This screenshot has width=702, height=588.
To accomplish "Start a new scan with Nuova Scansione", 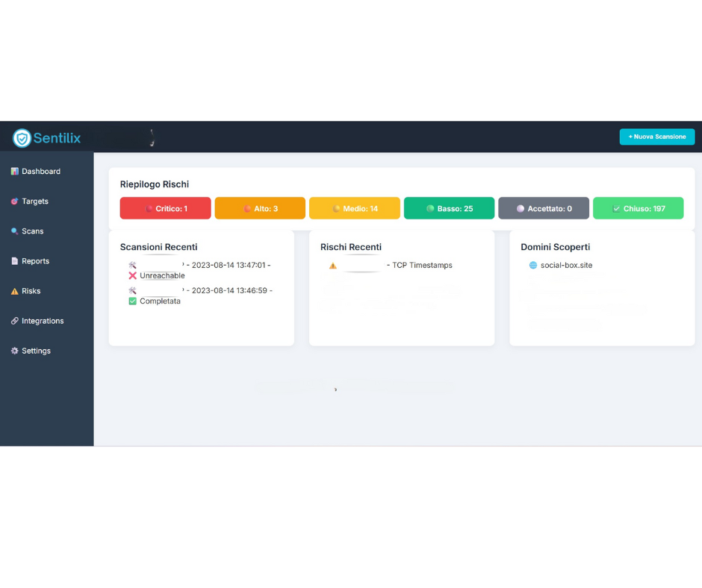I will point(656,137).
